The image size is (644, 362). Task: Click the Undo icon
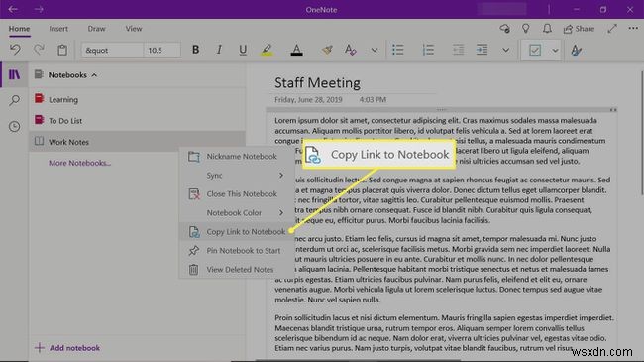pos(15,50)
